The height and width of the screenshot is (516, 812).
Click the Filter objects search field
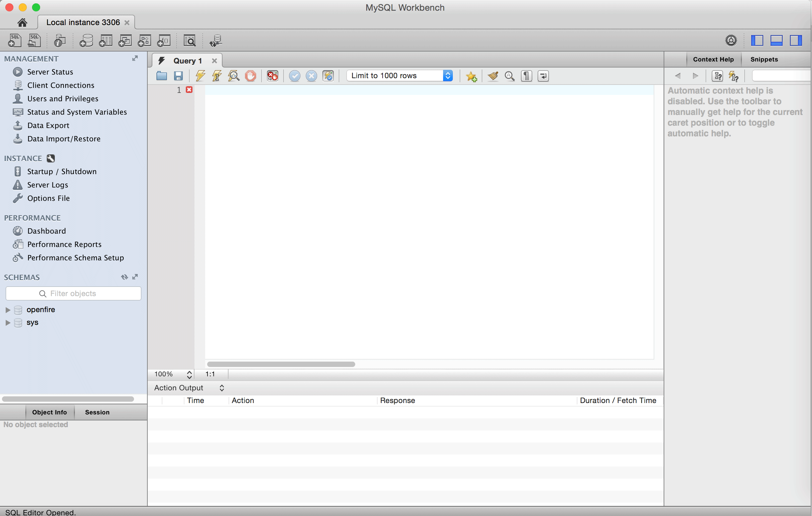point(73,293)
